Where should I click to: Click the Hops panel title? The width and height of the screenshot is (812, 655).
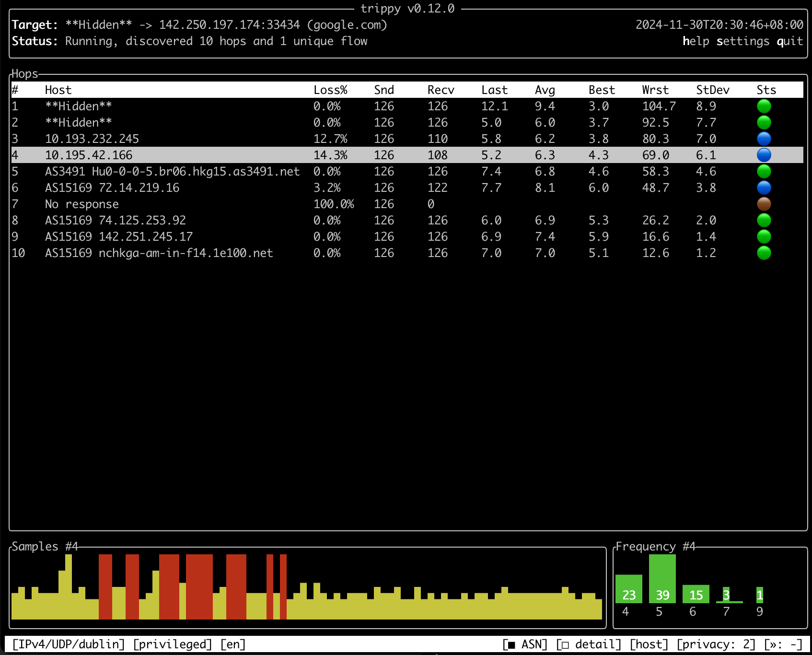pos(24,73)
